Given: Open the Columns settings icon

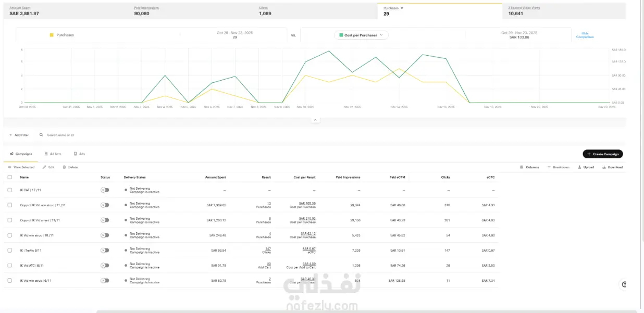Looking at the screenshot, I should [522, 167].
